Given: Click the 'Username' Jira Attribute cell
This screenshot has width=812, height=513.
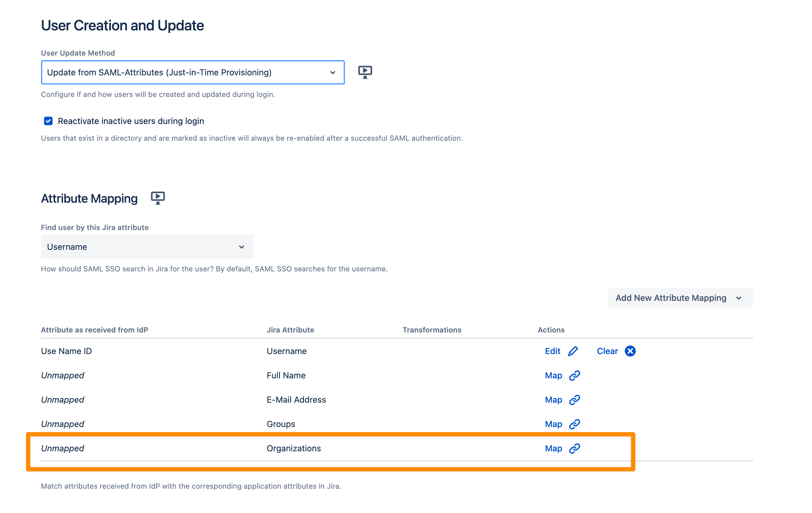Looking at the screenshot, I should click(287, 351).
